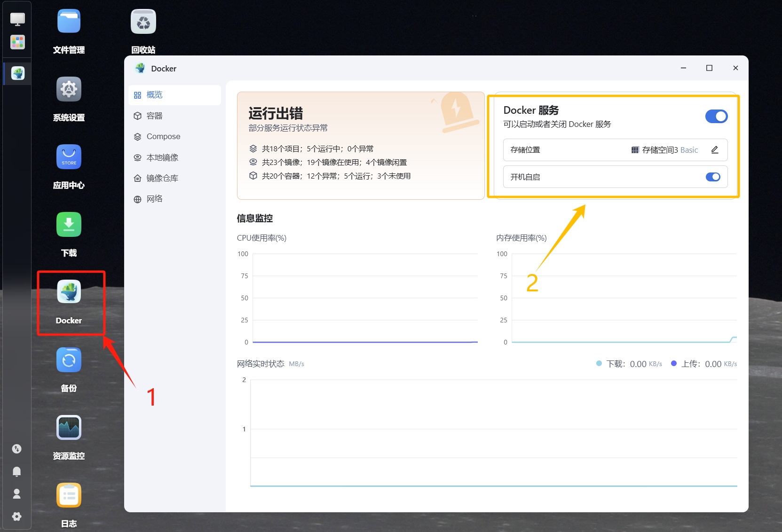Open the 网络 network section

click(174, 199)
